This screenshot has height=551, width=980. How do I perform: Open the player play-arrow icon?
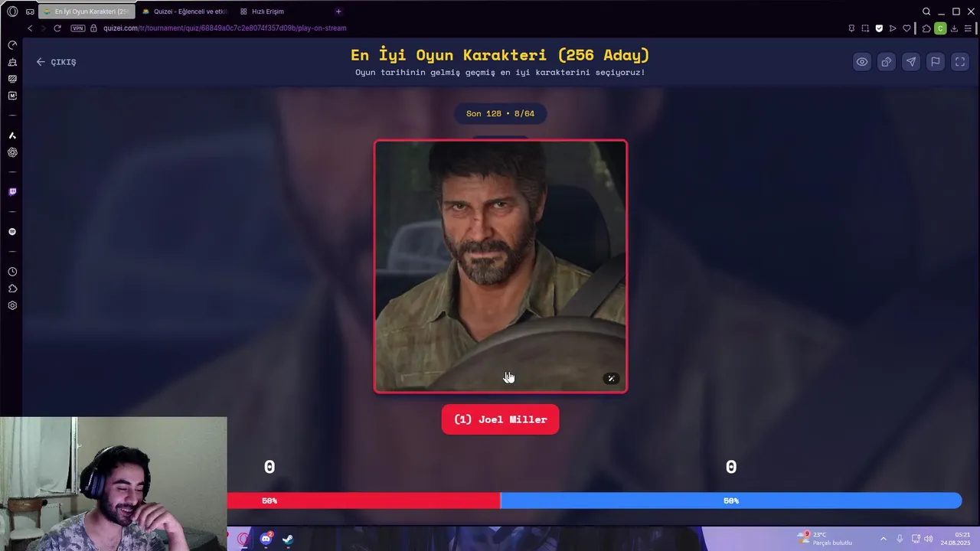click(893, 28)
